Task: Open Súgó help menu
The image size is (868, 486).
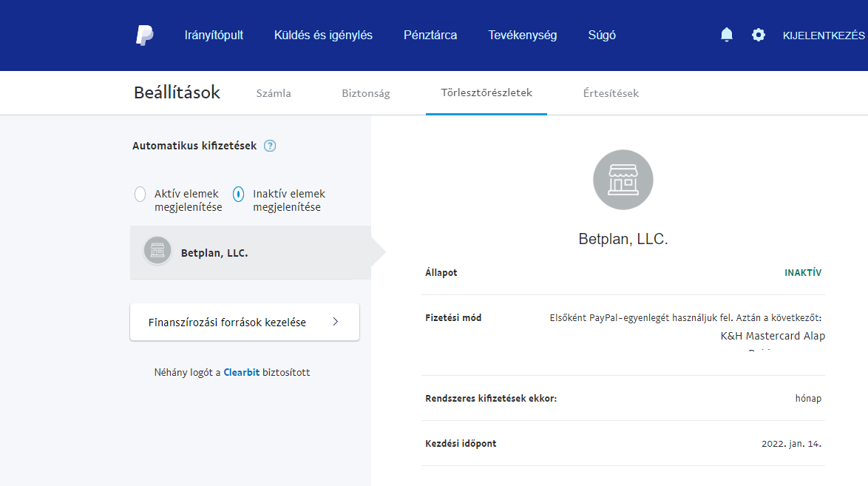Action: tap(602, 35)
